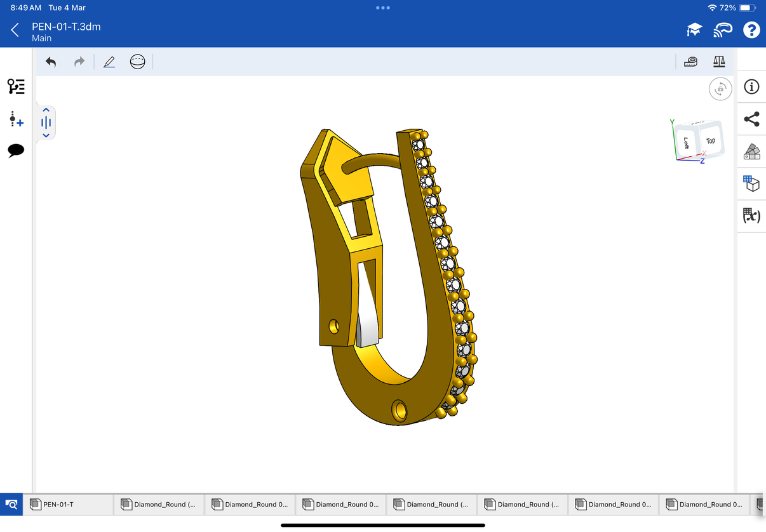Show the model info panel
This screenshot has height=532, width=766.
[x=751, y=87]
